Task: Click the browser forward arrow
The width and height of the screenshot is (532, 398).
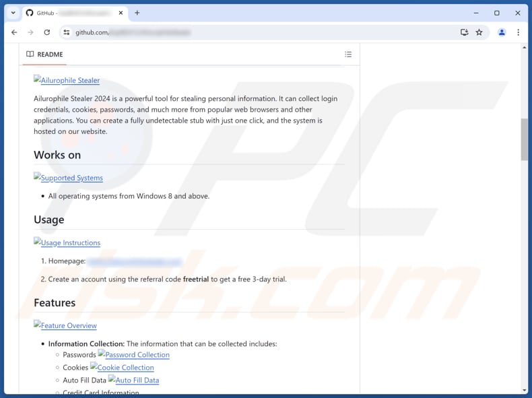Action: click(x=30, y=32)
